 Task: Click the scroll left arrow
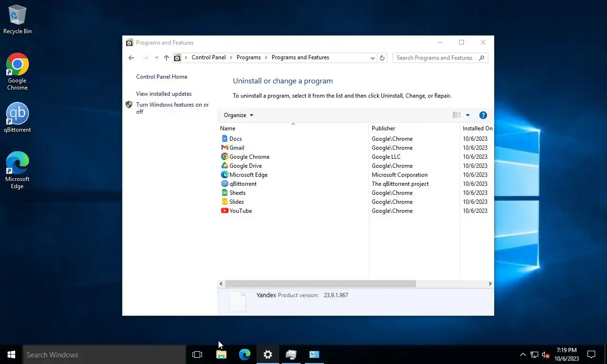221,283
